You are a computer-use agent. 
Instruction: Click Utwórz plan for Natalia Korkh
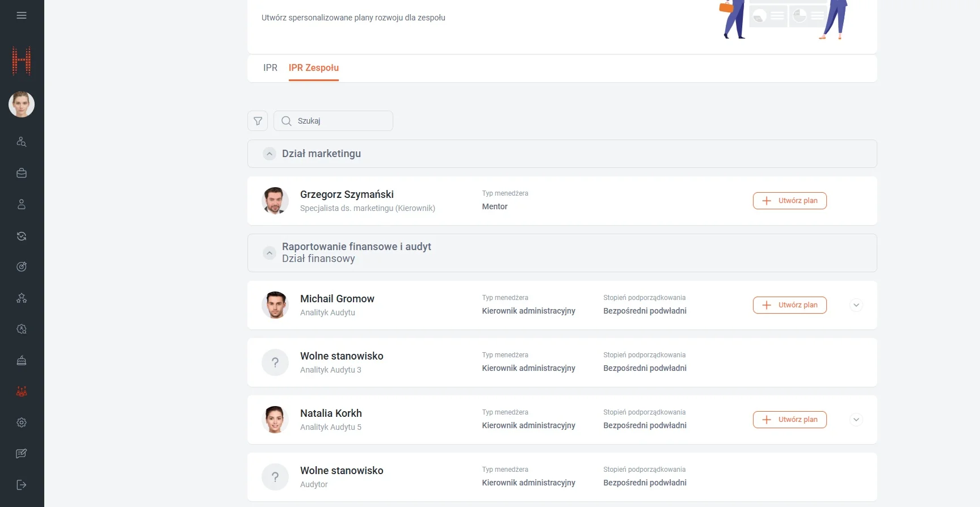(x=789, y=420)
